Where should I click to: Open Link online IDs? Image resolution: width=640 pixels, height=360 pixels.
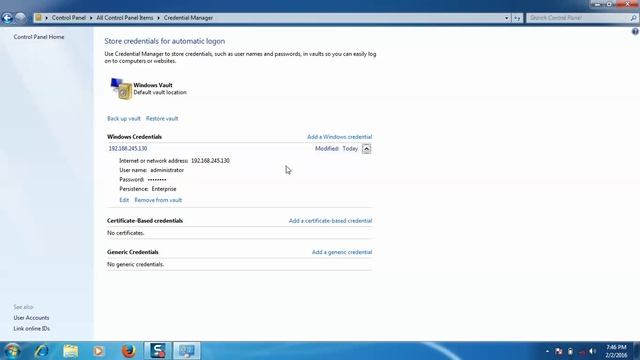point(31,329)
